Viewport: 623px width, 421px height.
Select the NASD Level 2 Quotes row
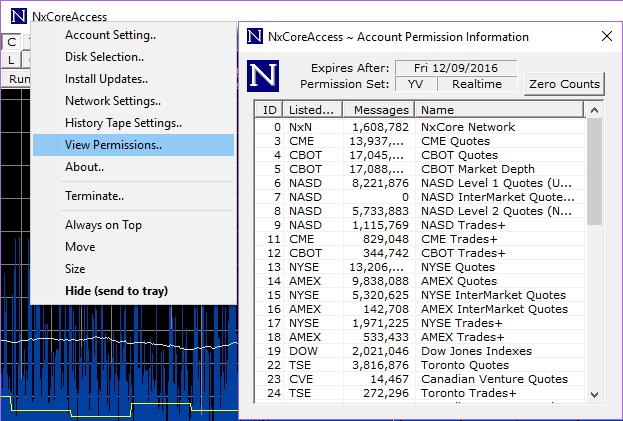coord(420,211)
